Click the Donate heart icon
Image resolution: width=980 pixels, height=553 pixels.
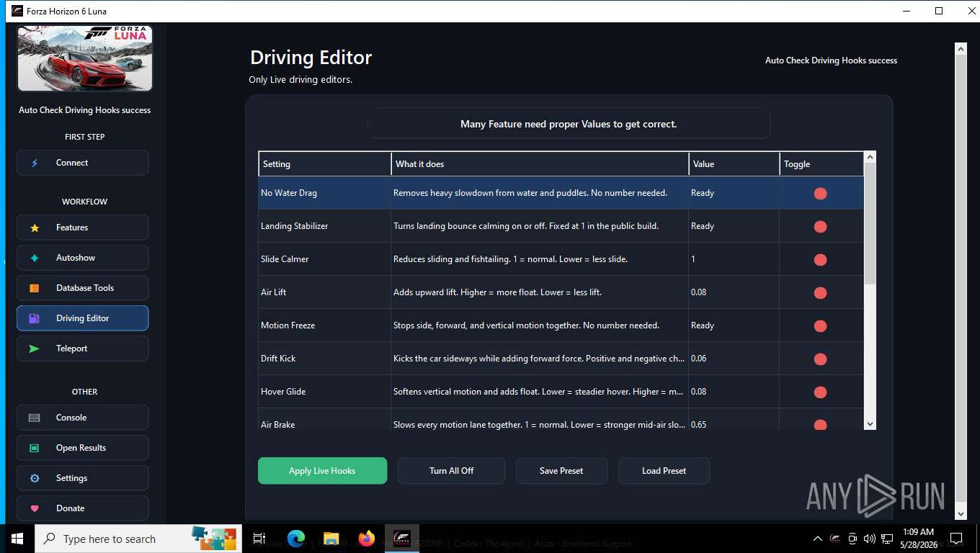click(x=35, y=508)
